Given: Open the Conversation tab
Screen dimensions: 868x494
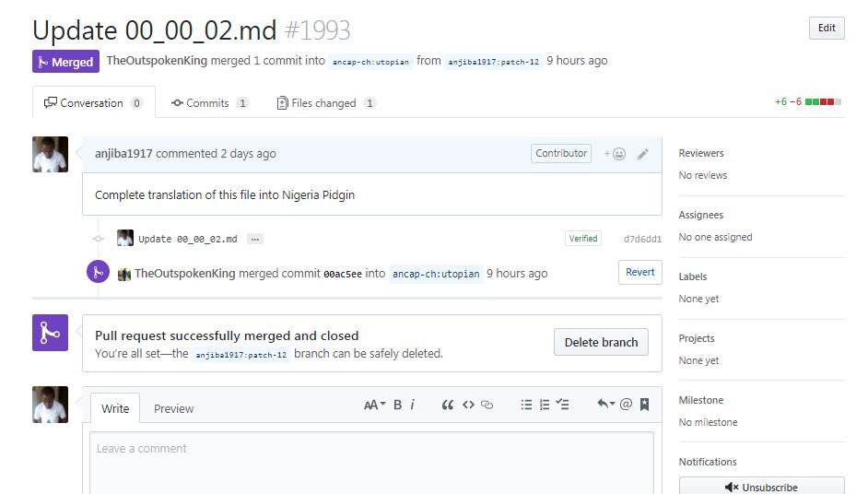Looking at the screenshot, I should [94, 103].
